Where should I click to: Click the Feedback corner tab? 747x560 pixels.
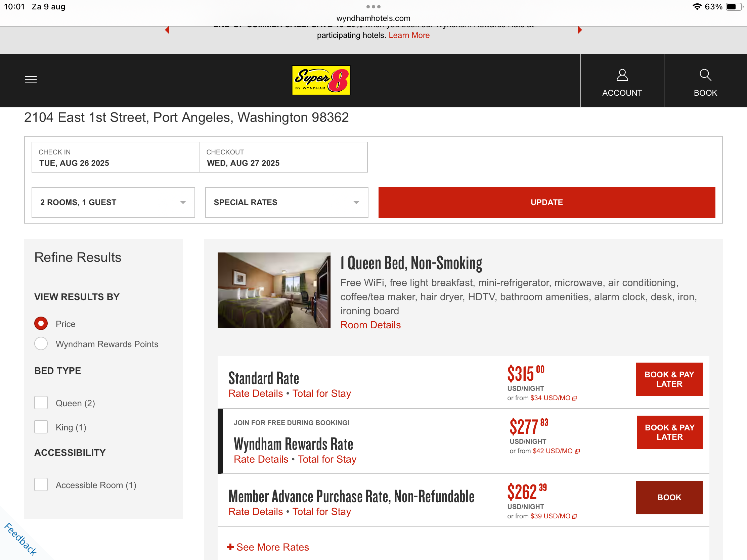[19, 540]
